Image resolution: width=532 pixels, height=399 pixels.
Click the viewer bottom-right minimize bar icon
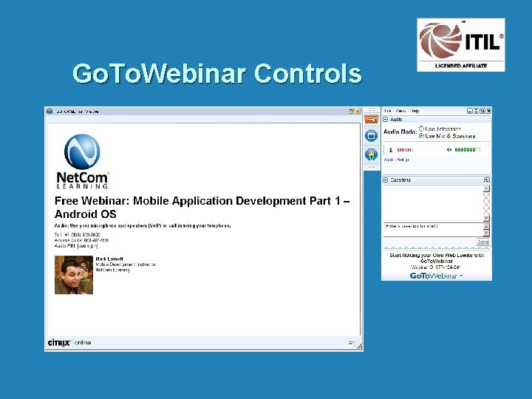352,344
